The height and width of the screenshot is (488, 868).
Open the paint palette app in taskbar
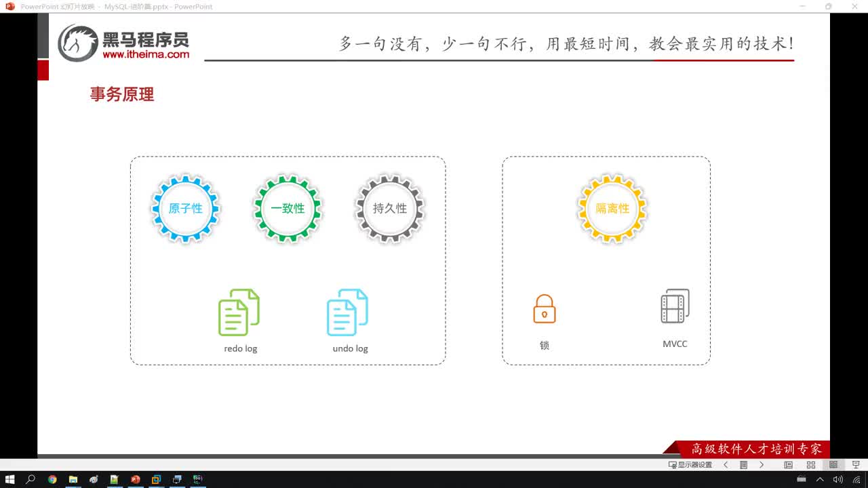[94, 479]
